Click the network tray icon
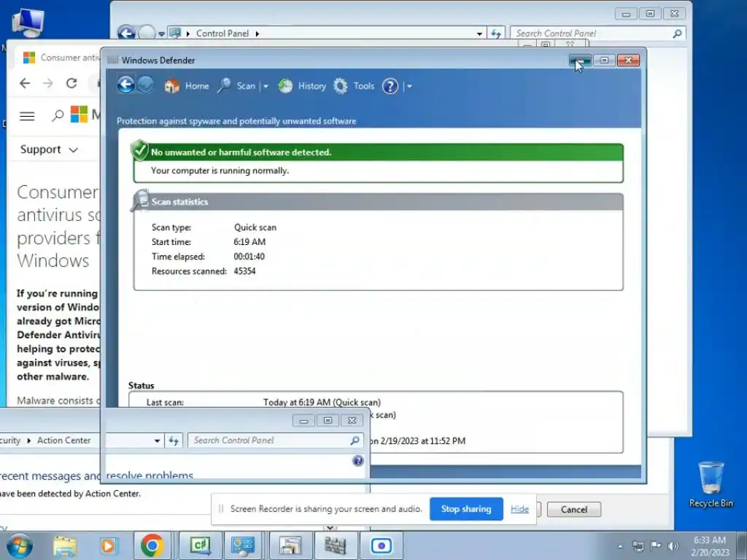 pyautogui.click(x=638, y=546)
